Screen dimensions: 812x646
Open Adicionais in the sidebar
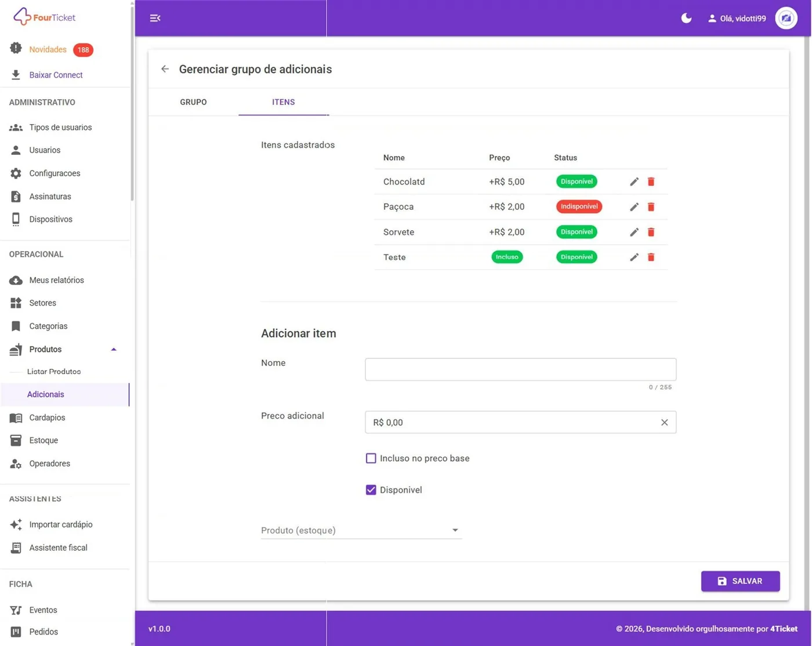pos(64,394)
